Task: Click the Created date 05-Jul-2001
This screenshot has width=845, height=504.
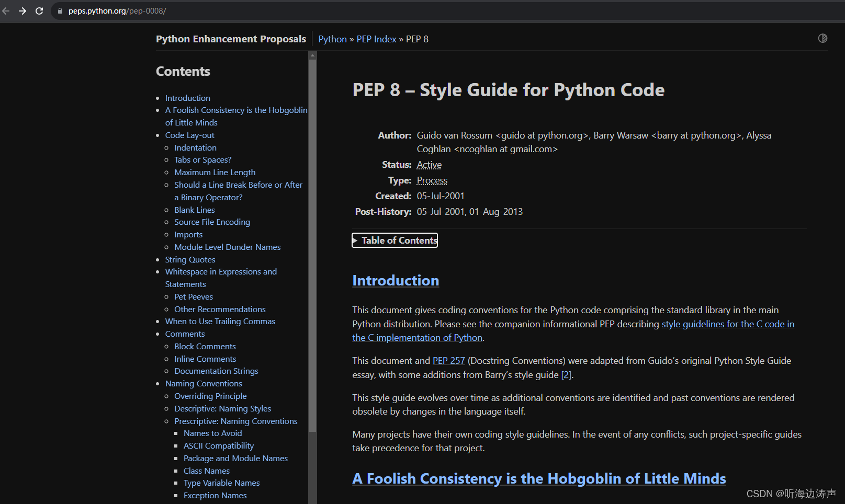Action: [441, 196]
